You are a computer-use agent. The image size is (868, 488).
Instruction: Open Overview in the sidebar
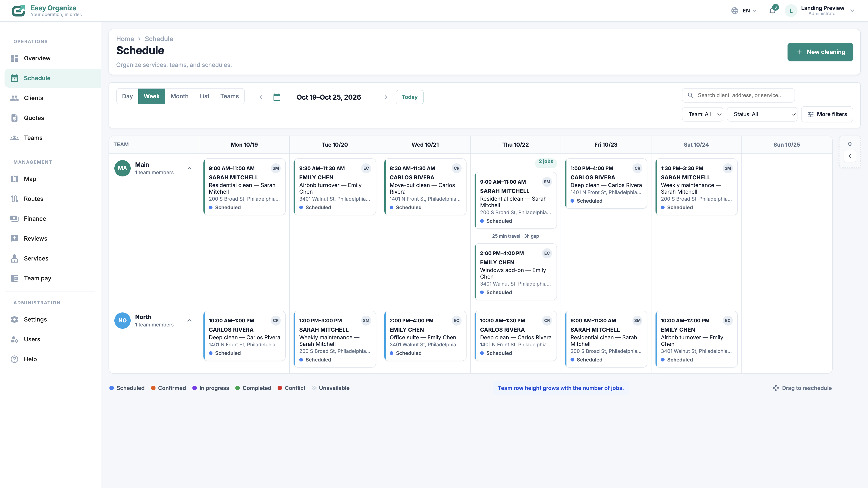pos(53,58)
